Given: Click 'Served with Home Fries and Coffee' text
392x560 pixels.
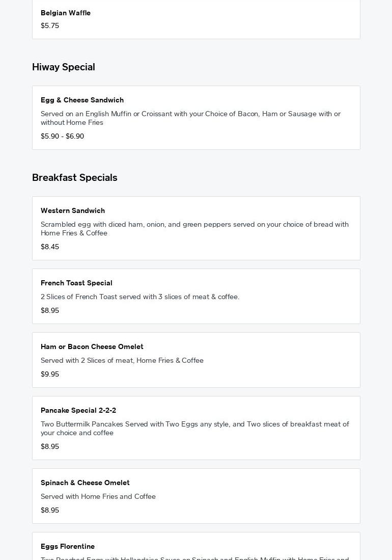Looking at the screenshot, I should [x=98, y=496].
